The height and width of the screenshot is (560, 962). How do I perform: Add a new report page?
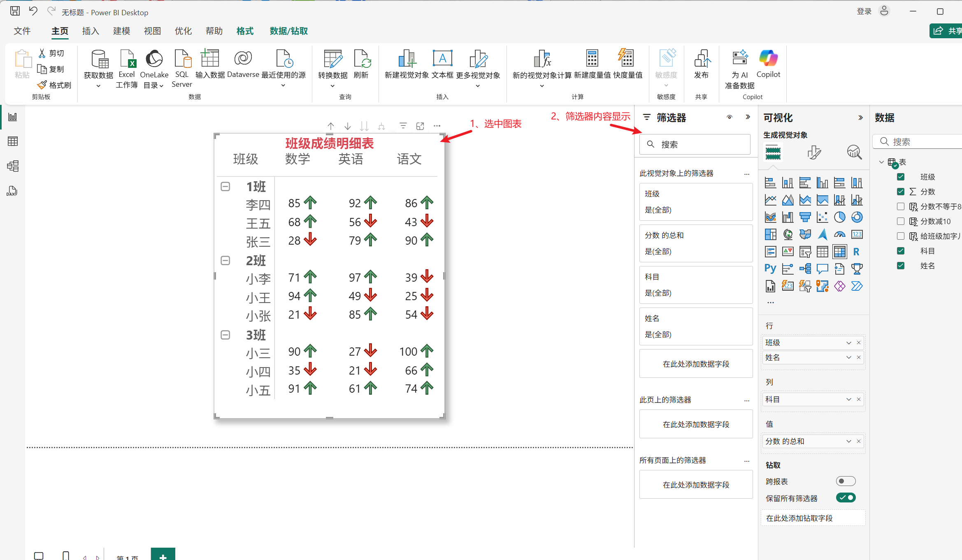click(163, 555)
